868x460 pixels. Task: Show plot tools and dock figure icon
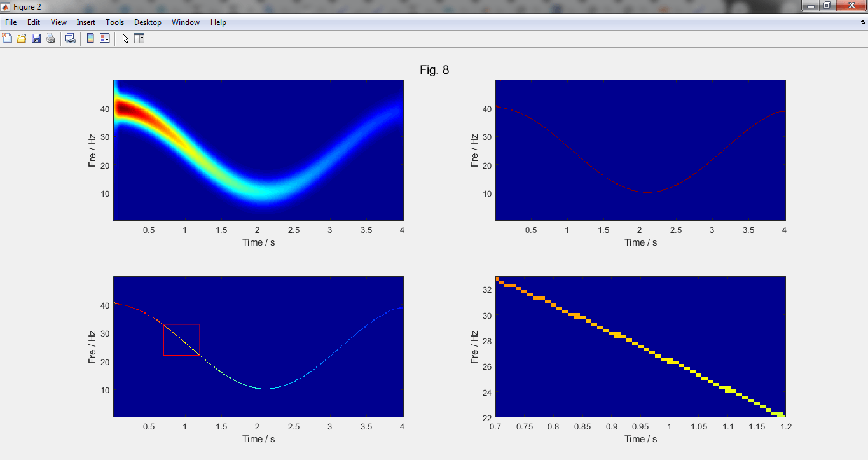tap(139, 39)
